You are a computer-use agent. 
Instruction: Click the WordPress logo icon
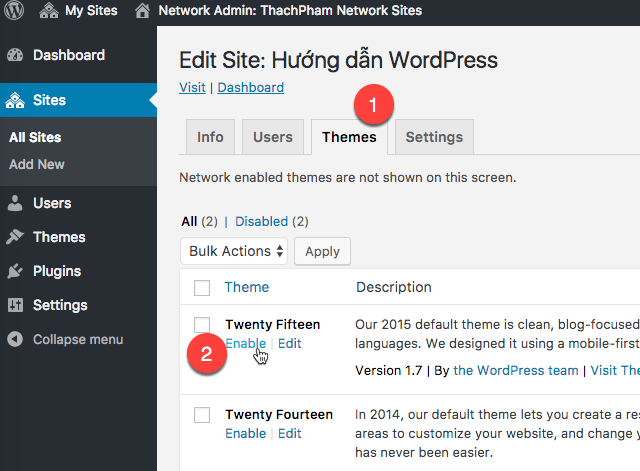(x=14, y=10)
